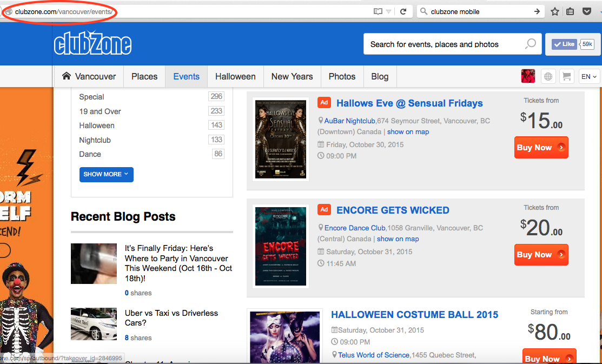Screen dimensions: 602x364
Task: Click the browser search field containing 'clubzone mobile'
Action: (480, 11)
